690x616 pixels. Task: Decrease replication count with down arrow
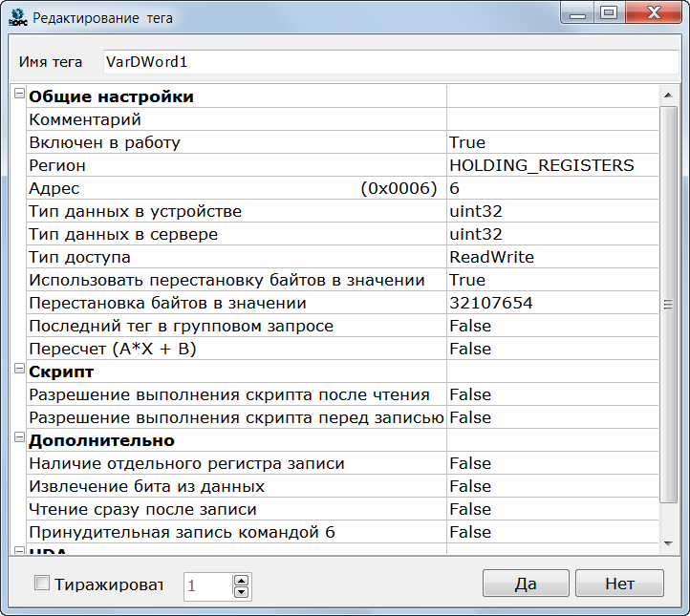point(242,592)
